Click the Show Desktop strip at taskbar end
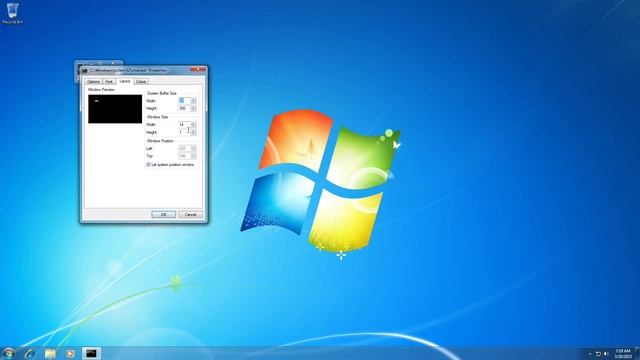 click(x=637, y=353)
